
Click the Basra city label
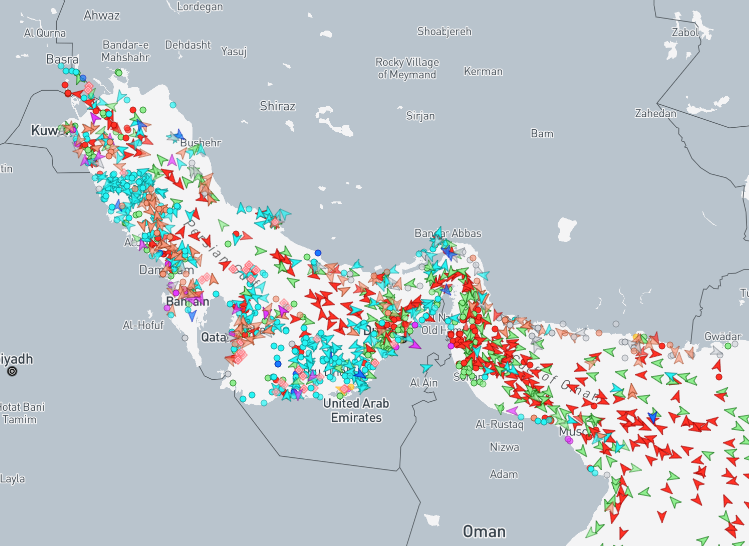[63, 59]
